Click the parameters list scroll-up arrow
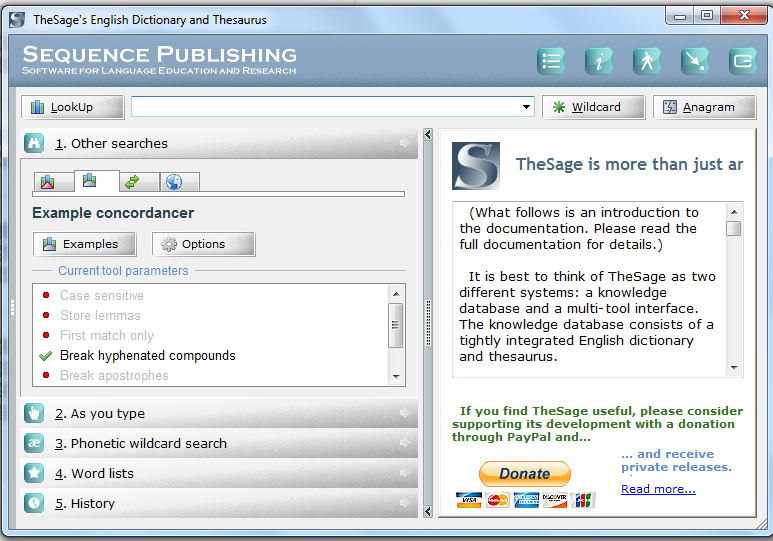Image resolution: width=773 pixels, height=541 pixels. click(x=395, y=294)
